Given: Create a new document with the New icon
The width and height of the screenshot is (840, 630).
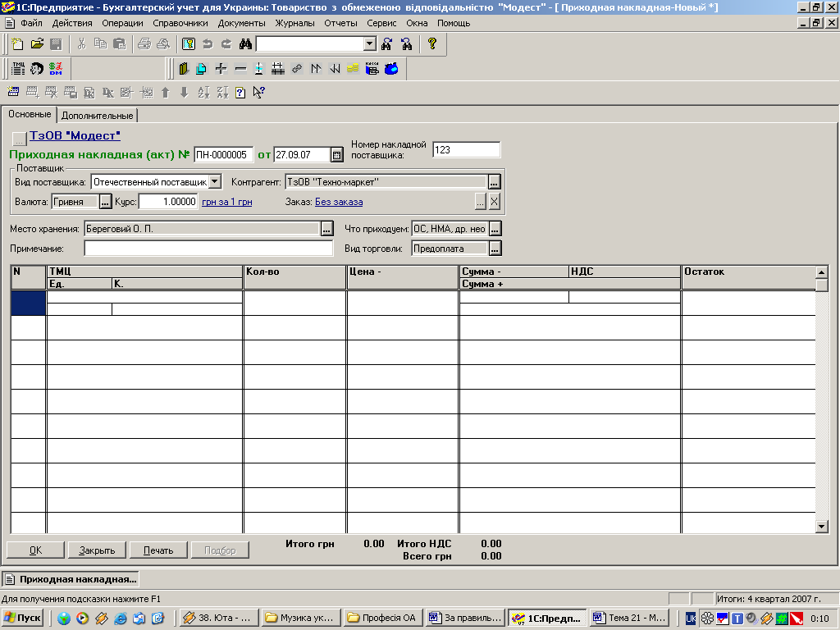Looking at the screenshot, I should (x=18, y=44).
